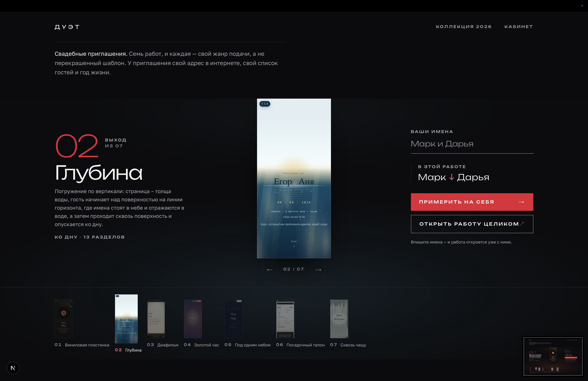Click the Е & А pill on preview
588x381 pixels.
point(265,104)
